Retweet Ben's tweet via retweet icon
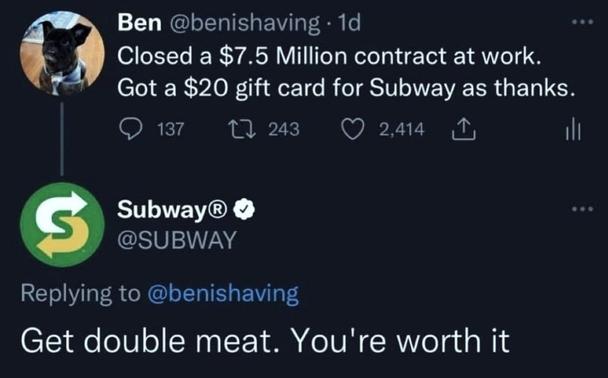This screenshot has width=608, height=378. [241, 129]
